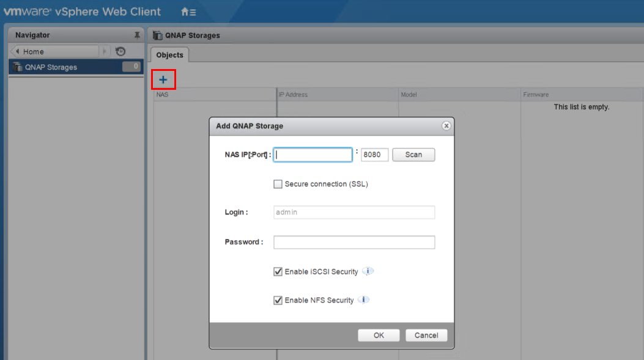Image resolution: width=644 pixels, height=360 pixels.
Task: Click the QNAP Storages icon in Navigator
Action: click(18, 67)
